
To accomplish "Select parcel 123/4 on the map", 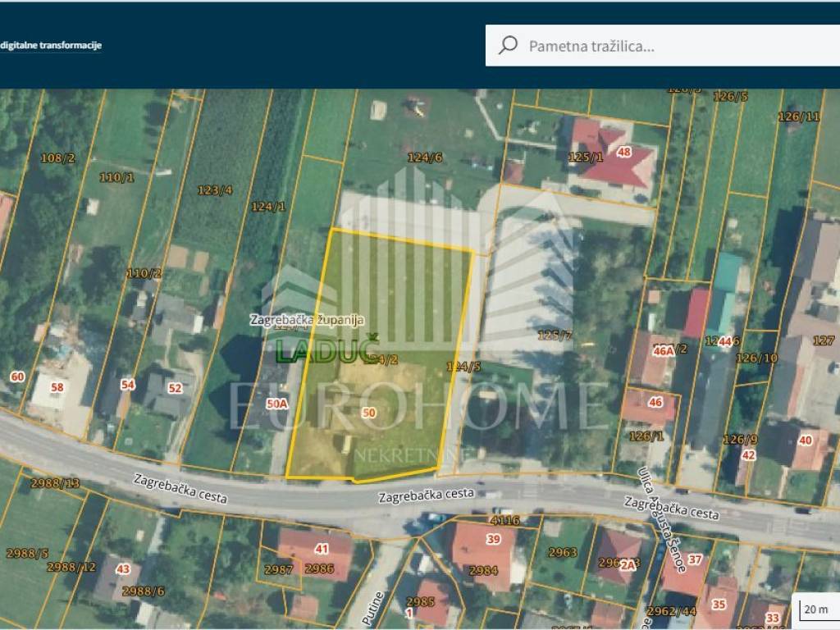I will click(215, 190).
